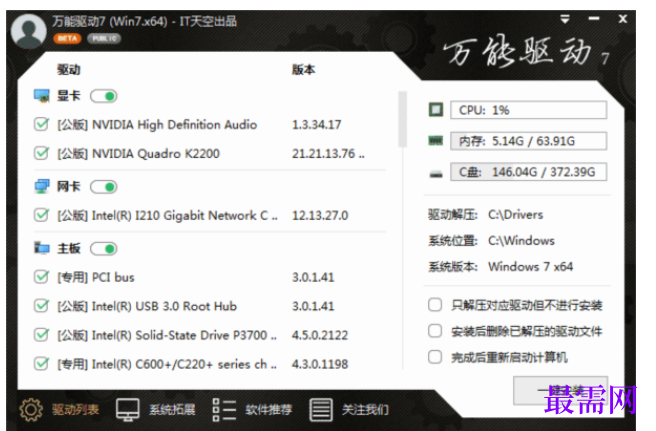The image size is (656, 431).
Task: Click the BETA badge
Action: point(67,38)
